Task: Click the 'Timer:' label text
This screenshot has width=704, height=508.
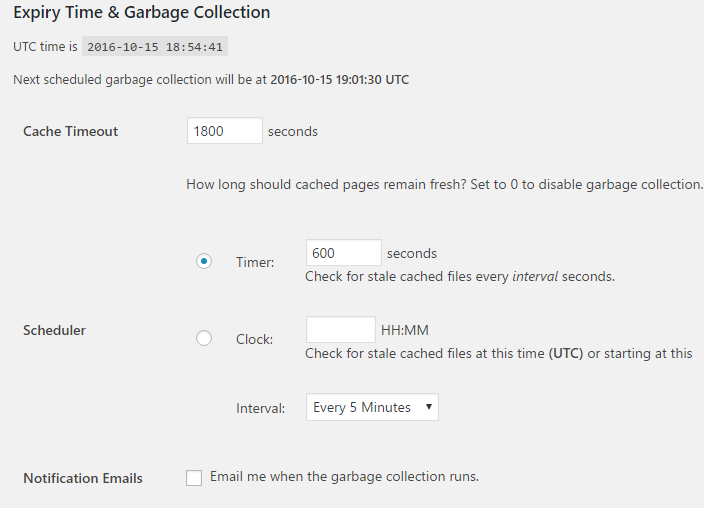Action: [x=255, y=262]
